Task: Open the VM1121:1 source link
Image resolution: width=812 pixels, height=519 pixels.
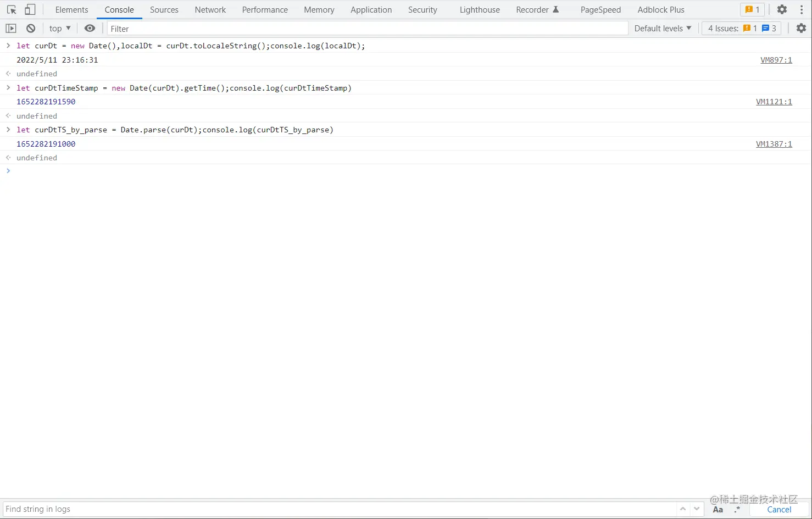Action: click(x=774, y=102)
